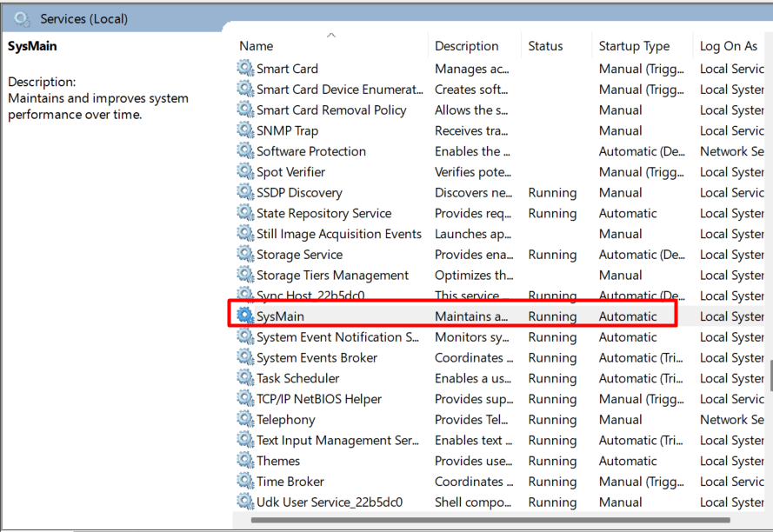Click the Task Scheduler service gear icon
Screen dimensions: 773x532
pyautogui.click(x=243, y=378)
